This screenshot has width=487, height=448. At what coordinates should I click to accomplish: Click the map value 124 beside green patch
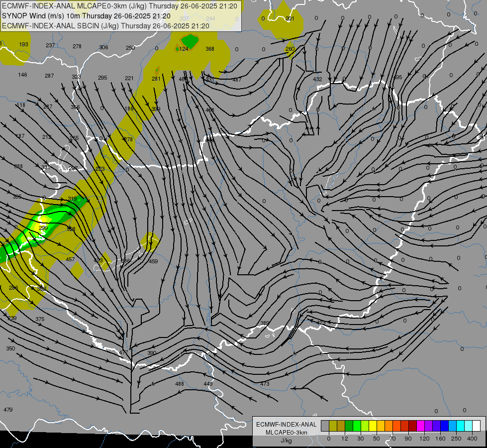point(184,49)
